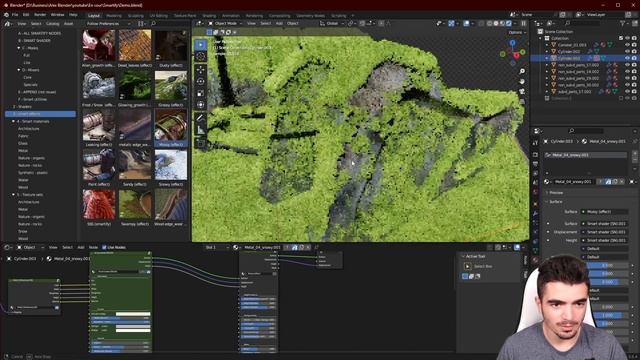Toggle the Use Nodes checkbox
Viewport: 640px width, 360px height.
(x=104, y=247)
